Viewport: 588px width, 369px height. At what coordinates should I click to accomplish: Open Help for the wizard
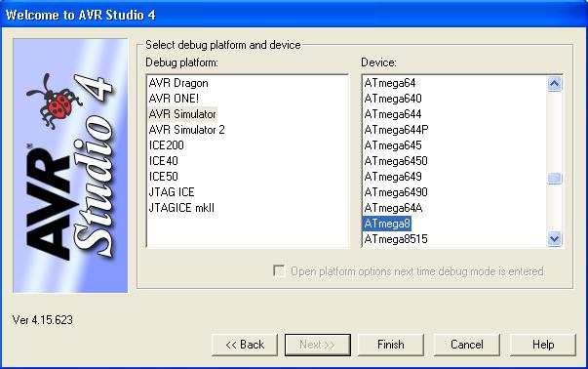(x=543, y=345)
